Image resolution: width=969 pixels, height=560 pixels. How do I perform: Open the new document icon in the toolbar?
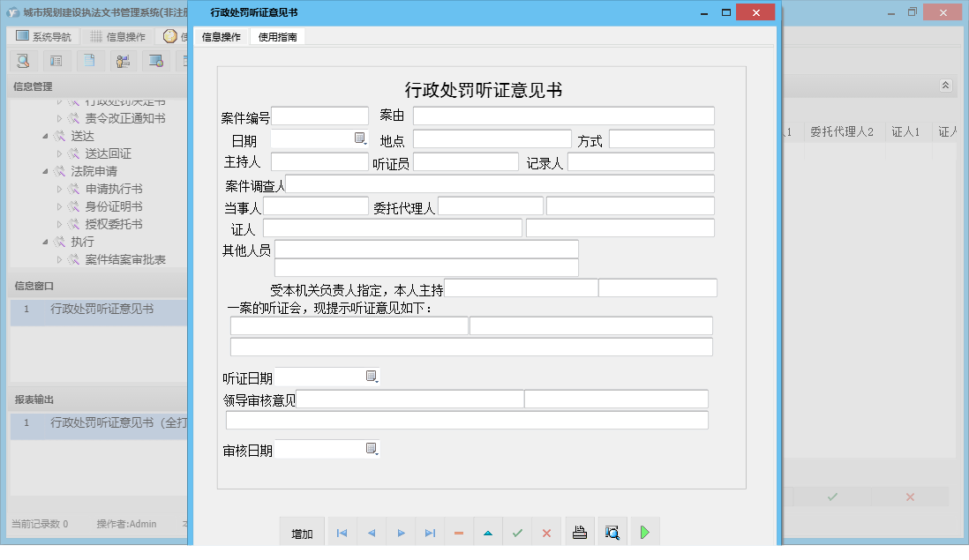click(89, 60)
